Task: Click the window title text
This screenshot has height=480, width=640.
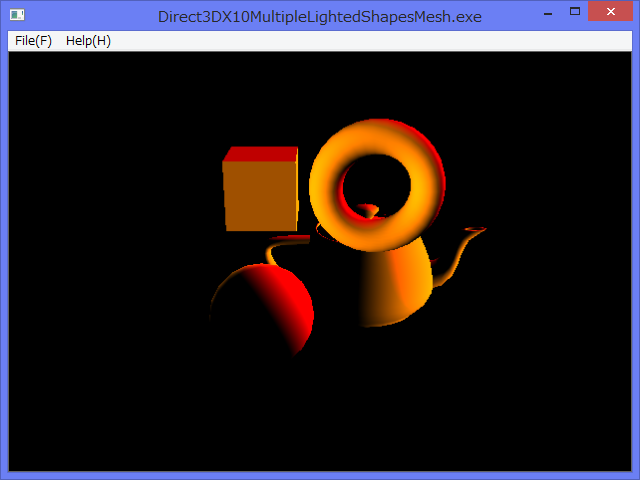Action: click(320, 17)
